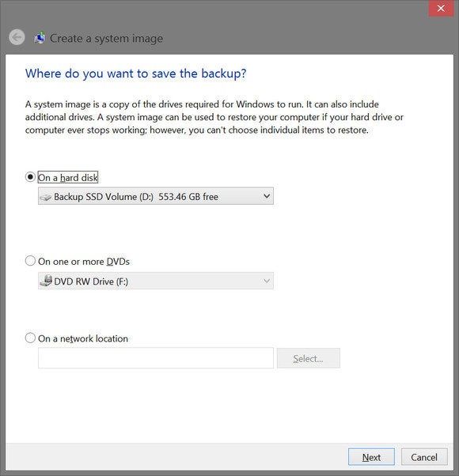
Task: Proceed with the Next button
Action: tap(371, 457)
